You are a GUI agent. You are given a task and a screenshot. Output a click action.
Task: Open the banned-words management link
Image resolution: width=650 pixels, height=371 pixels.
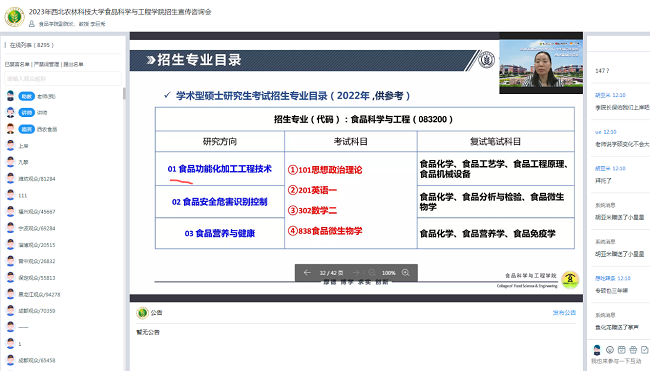46,64
